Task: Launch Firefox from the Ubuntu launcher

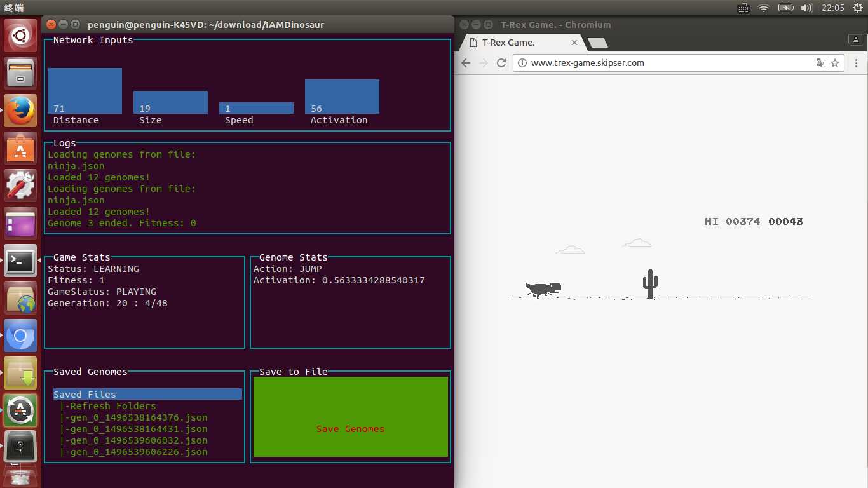Action: [20, 111]
